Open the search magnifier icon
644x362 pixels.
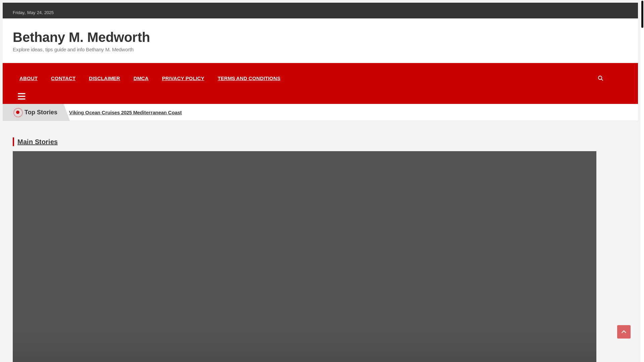(600, 78)
